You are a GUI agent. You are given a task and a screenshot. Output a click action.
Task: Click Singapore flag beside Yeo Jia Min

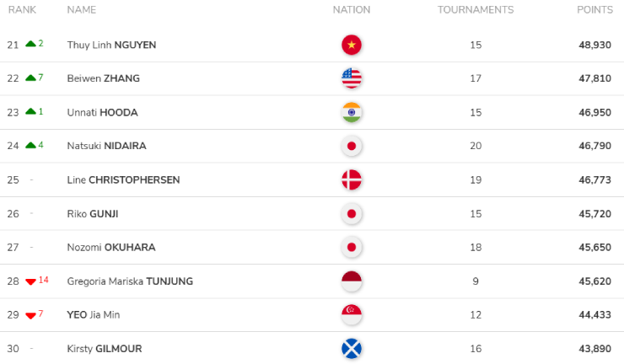point(352,314)
